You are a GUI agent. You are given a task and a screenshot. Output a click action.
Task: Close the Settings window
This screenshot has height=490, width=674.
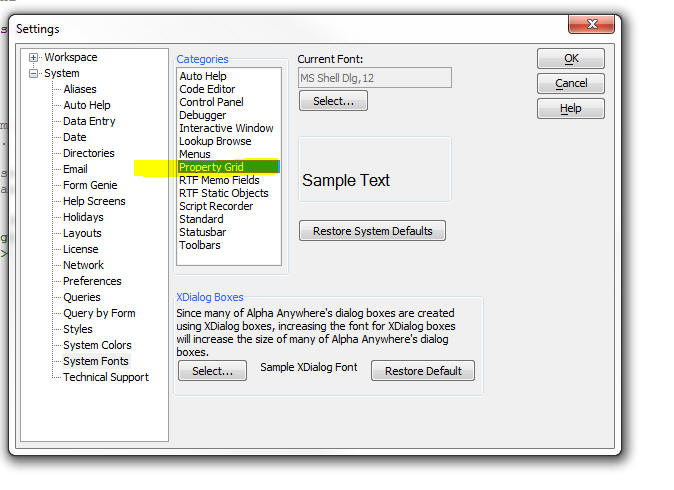pyautogui.click(x=591, y=24)
